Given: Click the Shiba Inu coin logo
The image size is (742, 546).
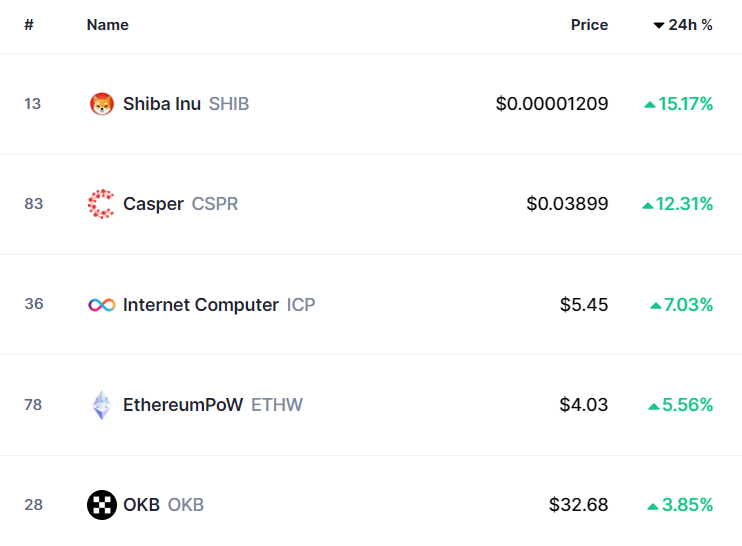Looking at the screenshot, I should pos(102,104).
